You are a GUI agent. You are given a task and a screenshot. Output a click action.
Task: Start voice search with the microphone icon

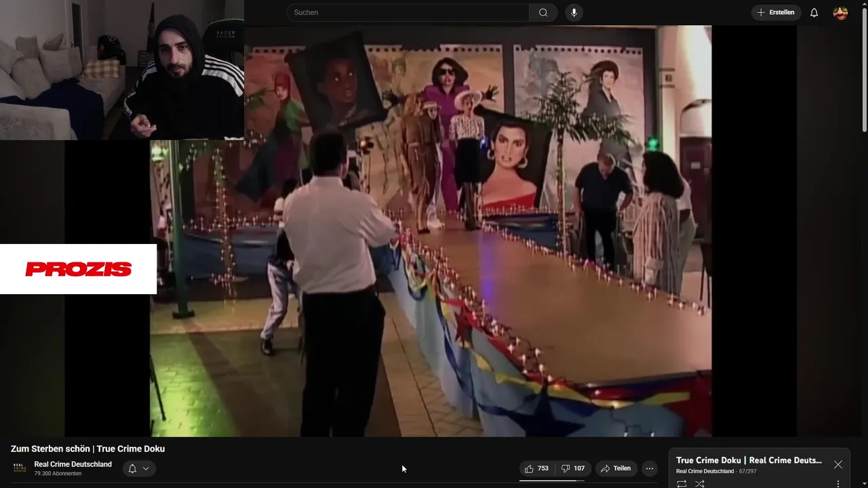point(574,12)
